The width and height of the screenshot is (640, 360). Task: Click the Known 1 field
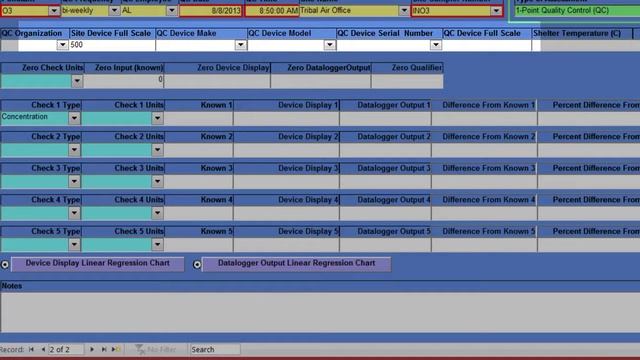tap(199, 118)
